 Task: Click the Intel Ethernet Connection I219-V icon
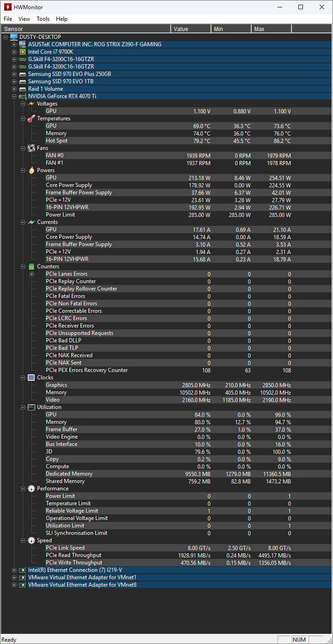pos(23,570)
